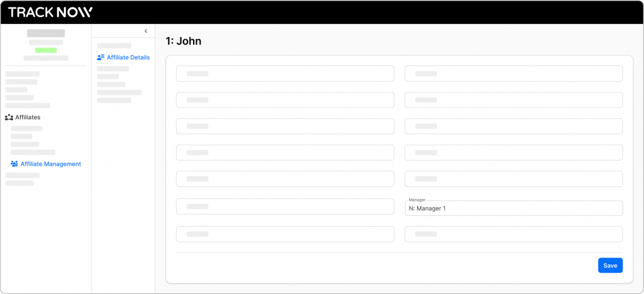Select the Affiliate Details menu item

[128, 57]
